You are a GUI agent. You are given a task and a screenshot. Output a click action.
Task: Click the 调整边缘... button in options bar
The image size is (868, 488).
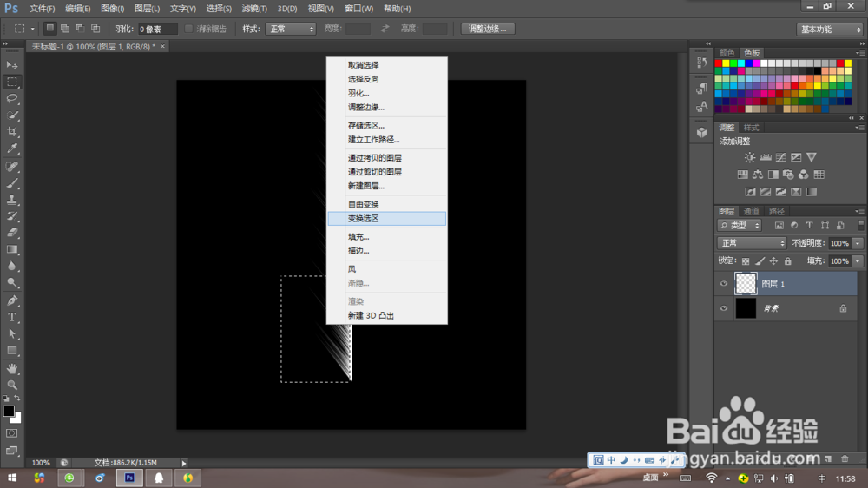(488, 29)
